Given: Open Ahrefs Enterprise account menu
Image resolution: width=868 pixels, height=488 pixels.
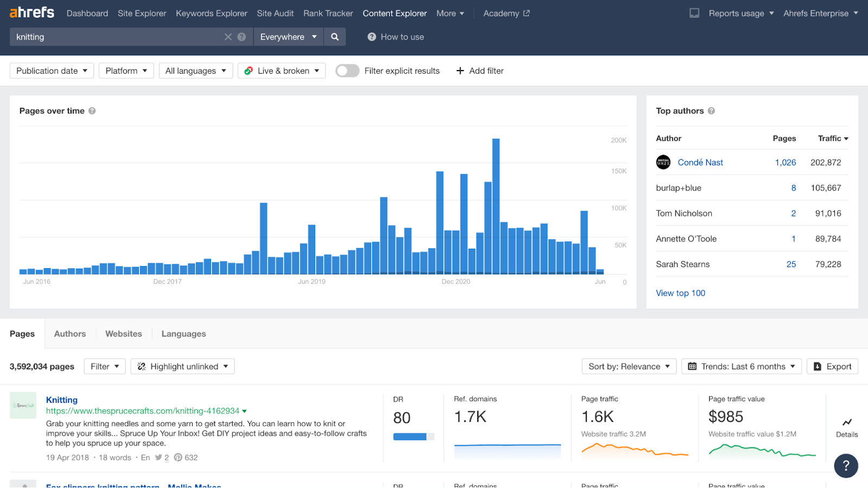Looking at the screenshot, I should [x=821, y=13].
